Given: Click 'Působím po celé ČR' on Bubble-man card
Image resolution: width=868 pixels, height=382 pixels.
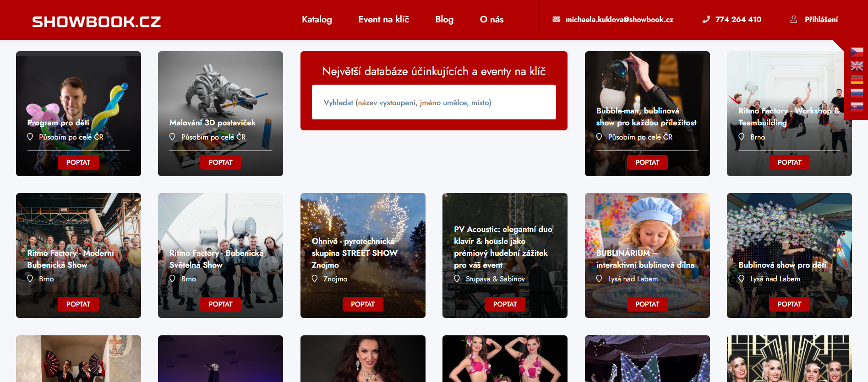Looking at the screenshot, I should click(x=640, y=137).
